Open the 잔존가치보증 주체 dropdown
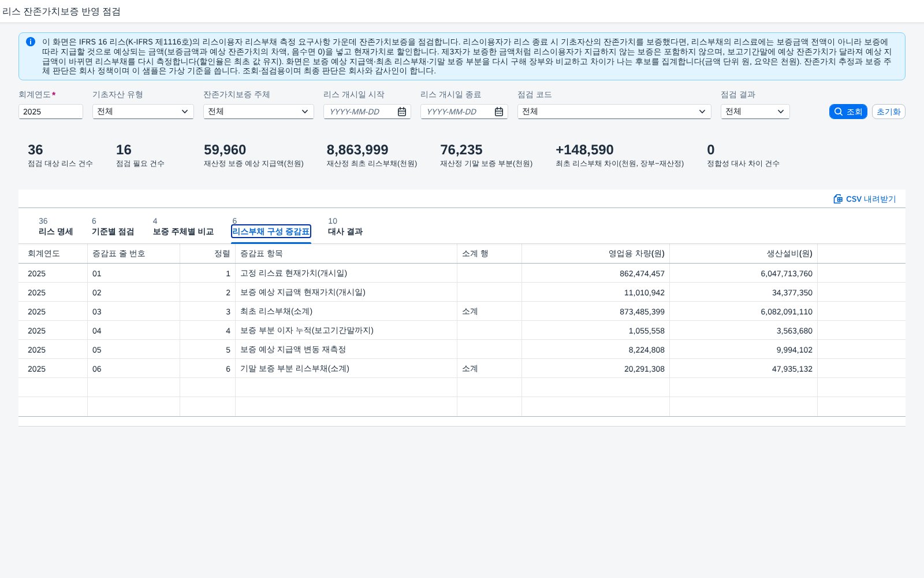The width and height of the screenshot is (924, 578). pos(305,112)
